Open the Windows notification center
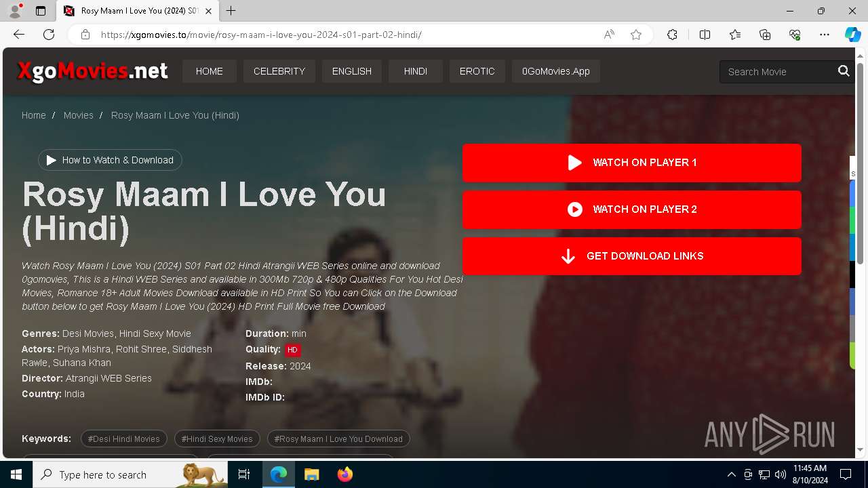Viewport: 868px width, 488px height. point(846,474)
